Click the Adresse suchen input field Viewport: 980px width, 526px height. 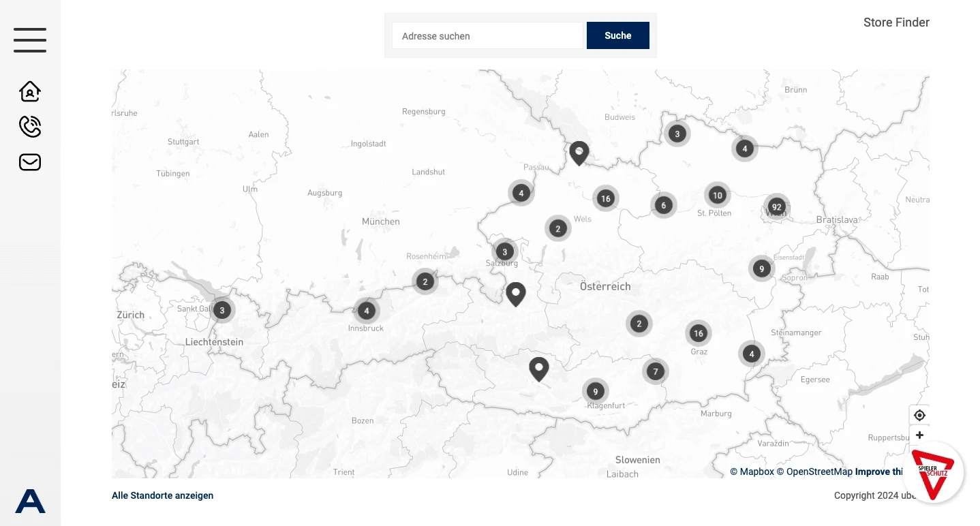[x=488, y=36]
